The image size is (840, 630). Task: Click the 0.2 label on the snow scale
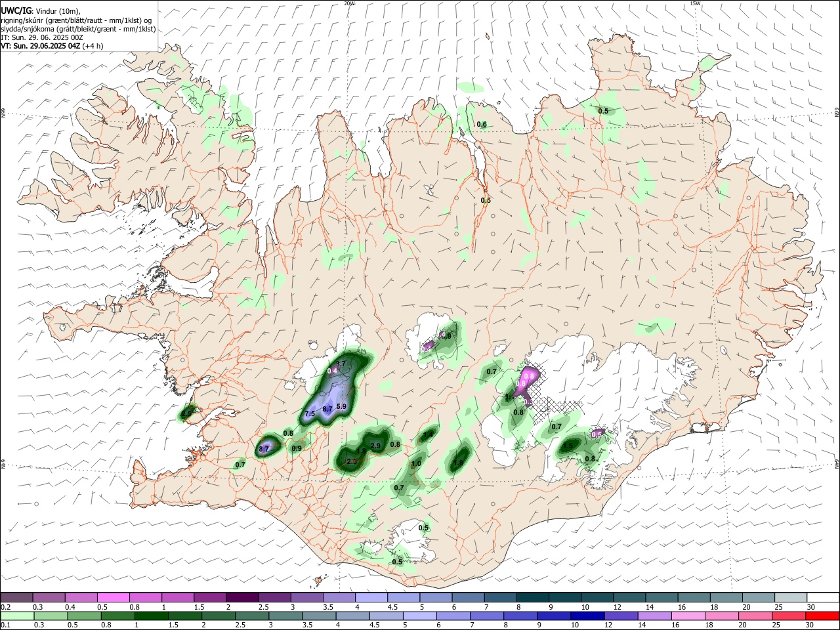tap(5, 606)
